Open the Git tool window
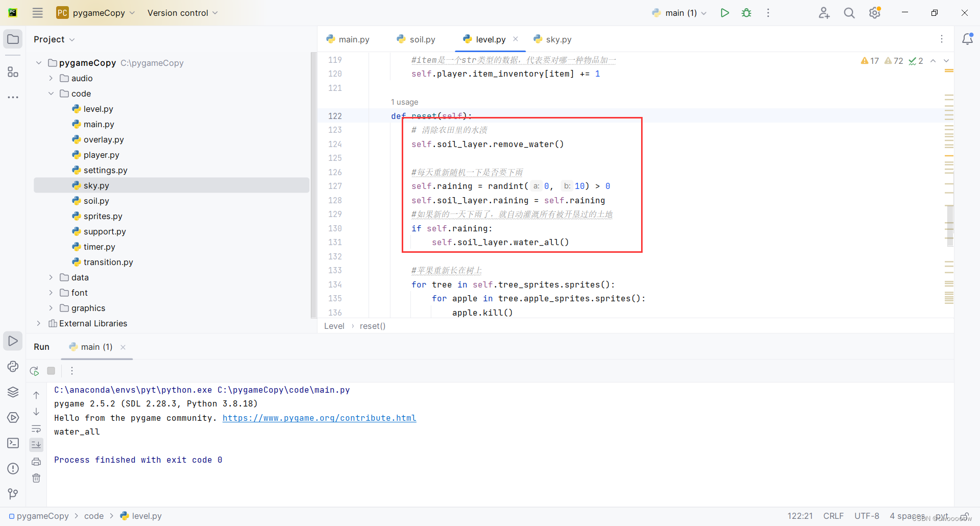The image size is (980, 526). 13,493
